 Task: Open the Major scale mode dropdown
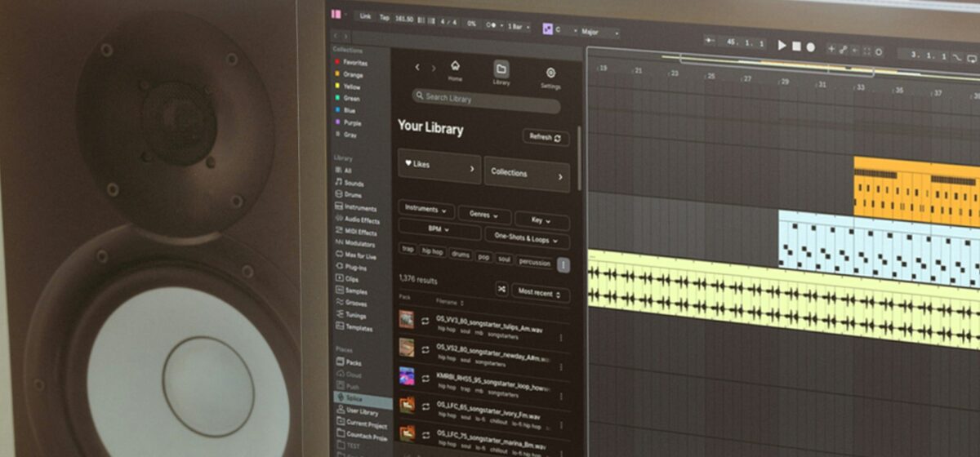599,33
